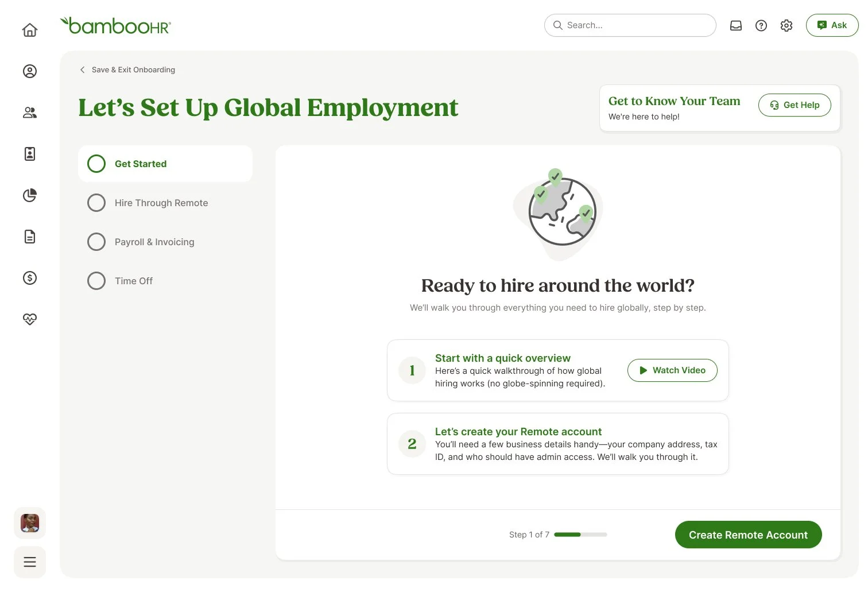
Task: Open the Inbox tray icon
Action: click(736, 25)
